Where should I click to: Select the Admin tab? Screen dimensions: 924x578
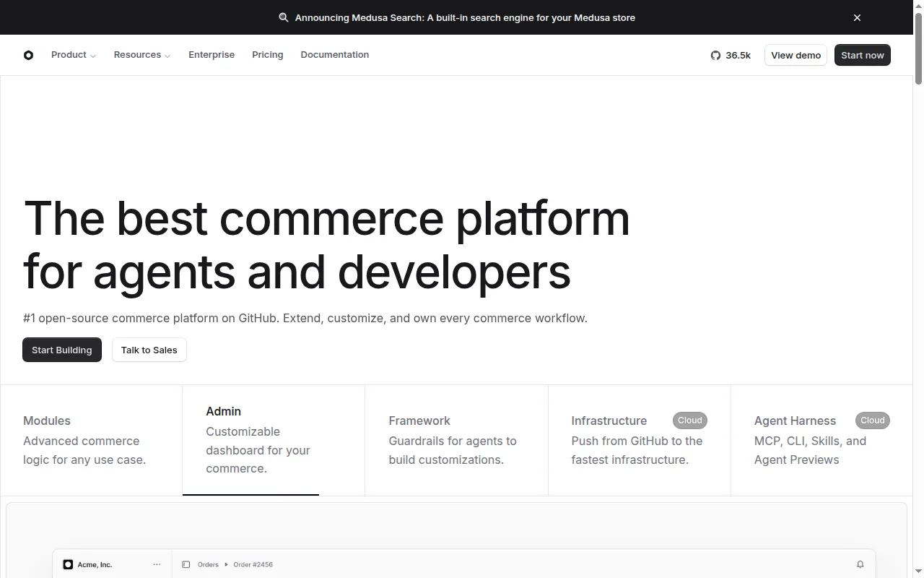[x=274, y=440]
